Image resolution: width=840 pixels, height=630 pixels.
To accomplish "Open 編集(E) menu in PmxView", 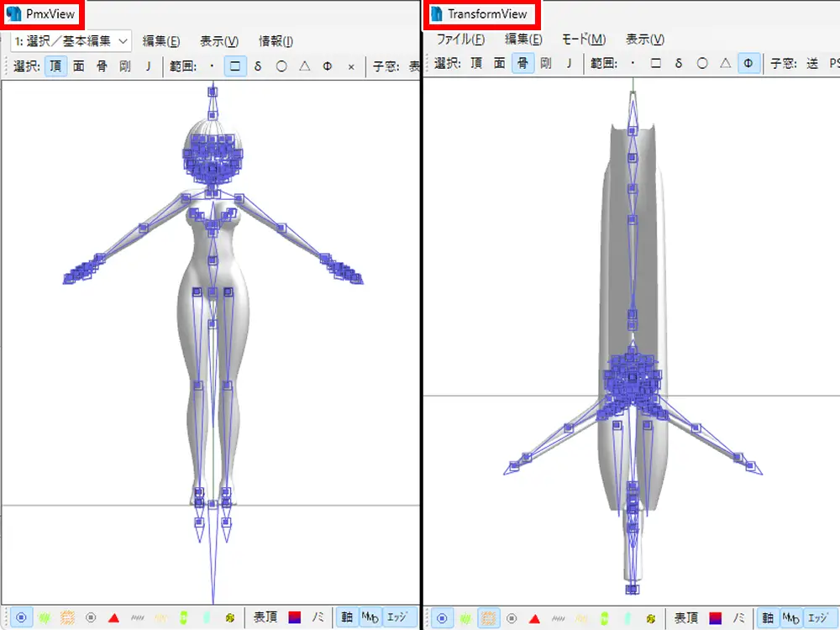I will click(x=160, y=40).
